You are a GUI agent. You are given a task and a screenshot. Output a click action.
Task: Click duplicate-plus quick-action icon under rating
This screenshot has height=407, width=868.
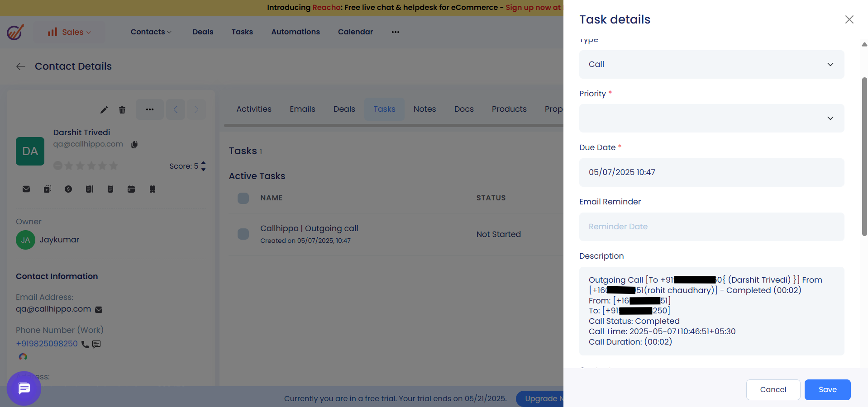(48, 189)
